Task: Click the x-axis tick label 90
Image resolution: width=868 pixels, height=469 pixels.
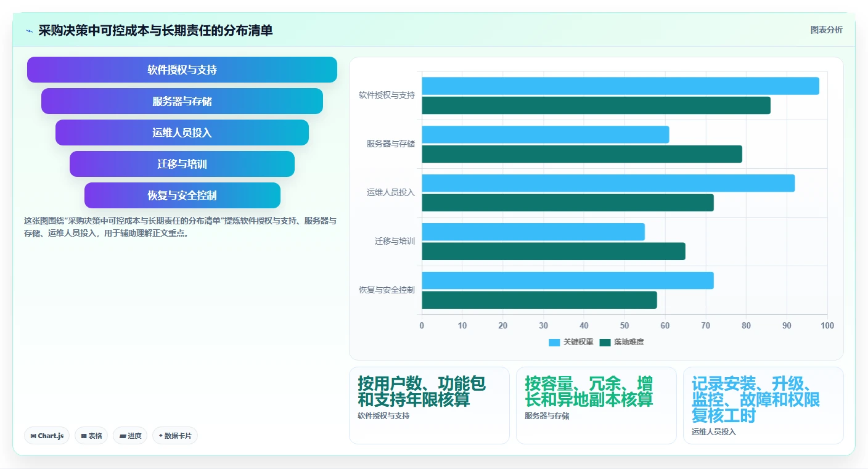Action: pyautogui.click(x=787, y=325)
